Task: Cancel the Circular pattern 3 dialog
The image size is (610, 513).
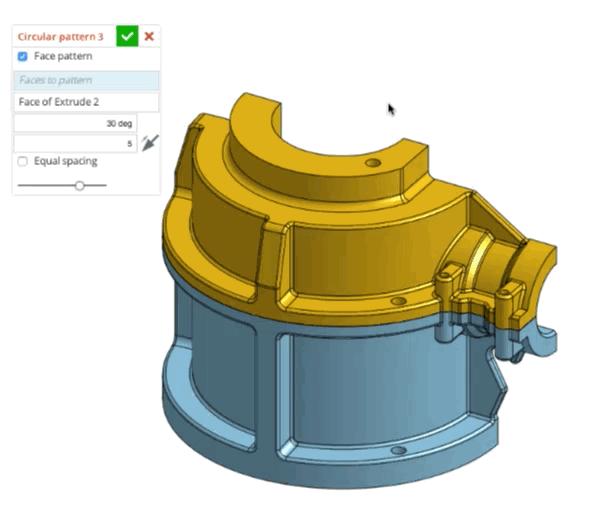Action: [x=149, y=36]
